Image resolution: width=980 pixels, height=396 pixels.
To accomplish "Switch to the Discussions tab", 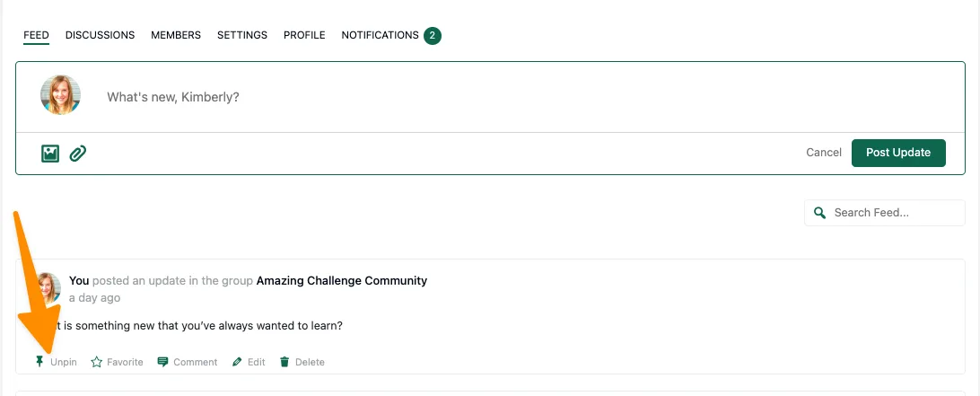I will coord(100,35).
